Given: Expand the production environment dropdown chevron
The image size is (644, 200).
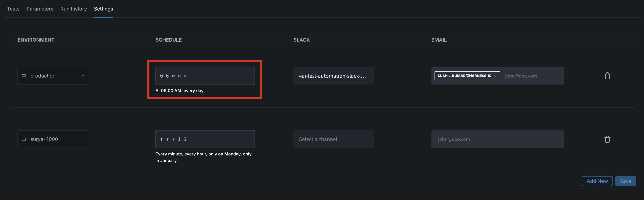Looking at the screenshot, I should [83, 76].
